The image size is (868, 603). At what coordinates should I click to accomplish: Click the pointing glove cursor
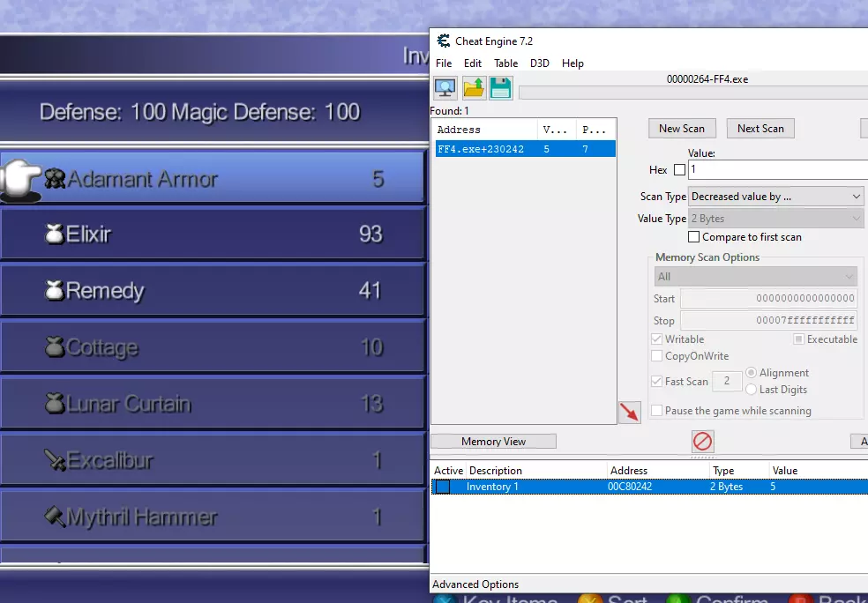21,181
